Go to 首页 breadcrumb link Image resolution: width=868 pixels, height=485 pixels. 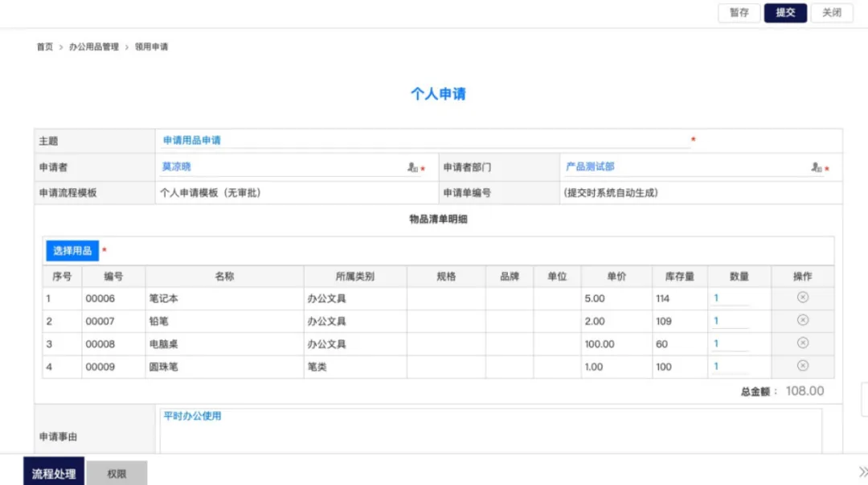point(45,47)
